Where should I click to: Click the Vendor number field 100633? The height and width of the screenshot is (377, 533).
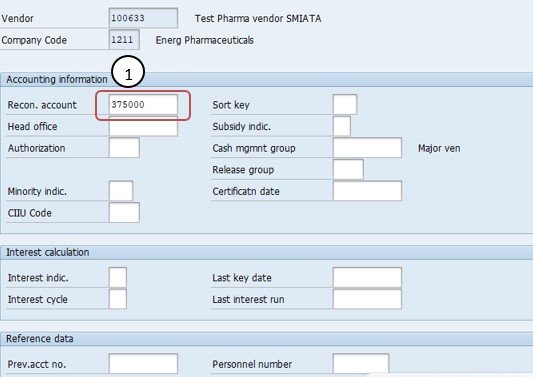tap(143, 18)
